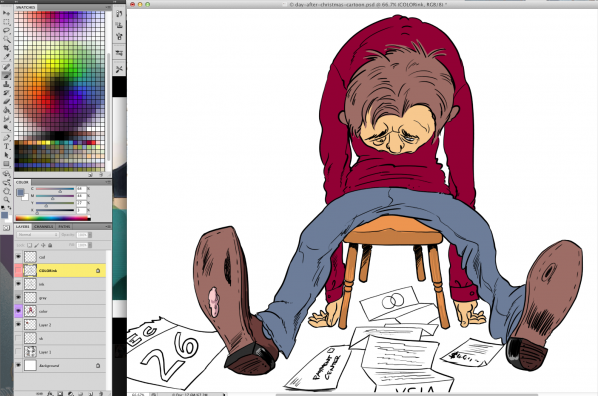Select the Clone Stamp tool
This screenshot has height=396, width=598.
[x=6, y=84]
